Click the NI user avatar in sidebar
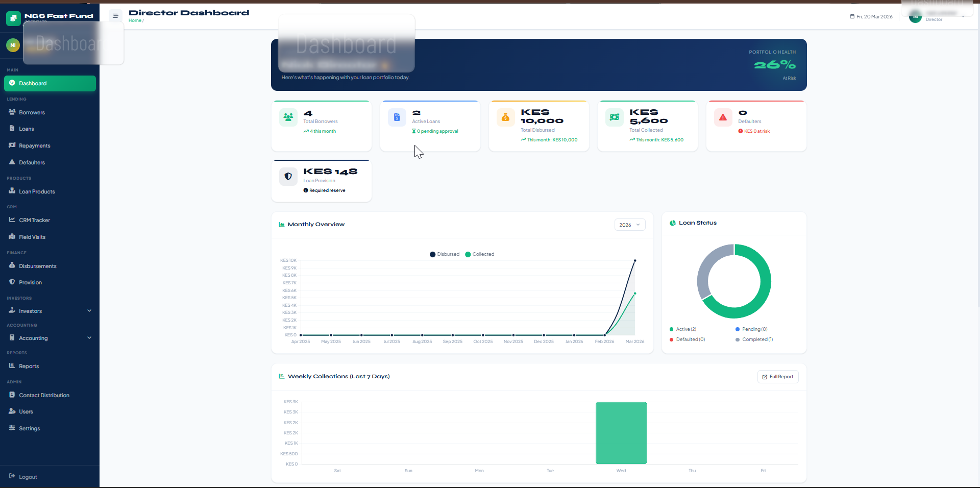Image resolution: width=980 pixels, height=488 pixels. [x=13, y=45]
